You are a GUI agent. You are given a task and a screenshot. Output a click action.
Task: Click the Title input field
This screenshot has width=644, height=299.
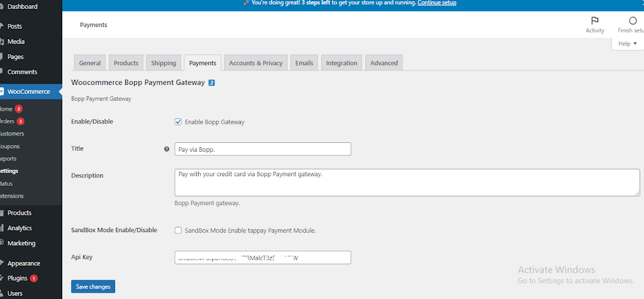point(263,149)
